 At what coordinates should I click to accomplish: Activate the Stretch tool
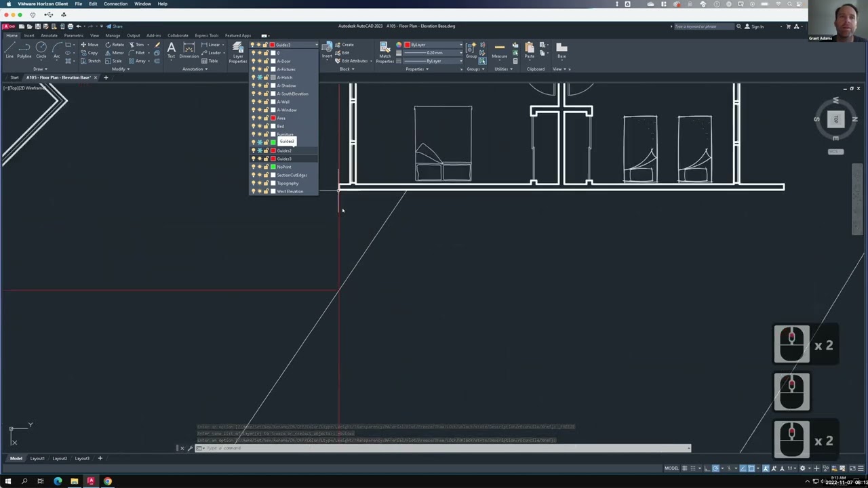[x=91, y=61]
